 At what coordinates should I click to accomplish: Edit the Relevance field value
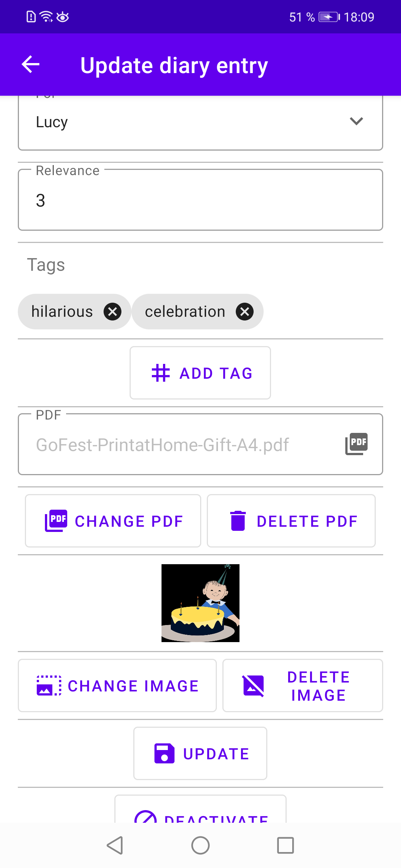coord(200,200)
